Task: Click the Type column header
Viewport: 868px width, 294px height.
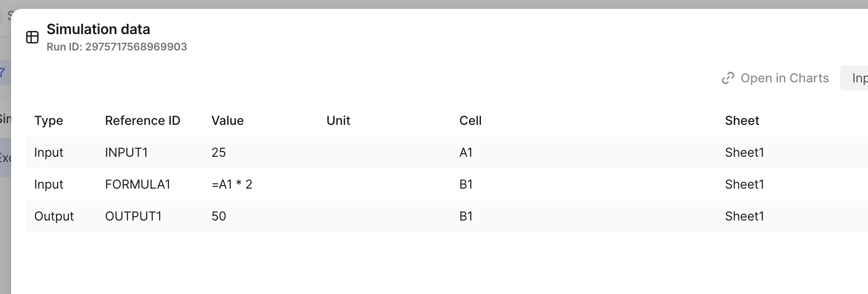Action: pyautogui.click(x=49, y=120)
